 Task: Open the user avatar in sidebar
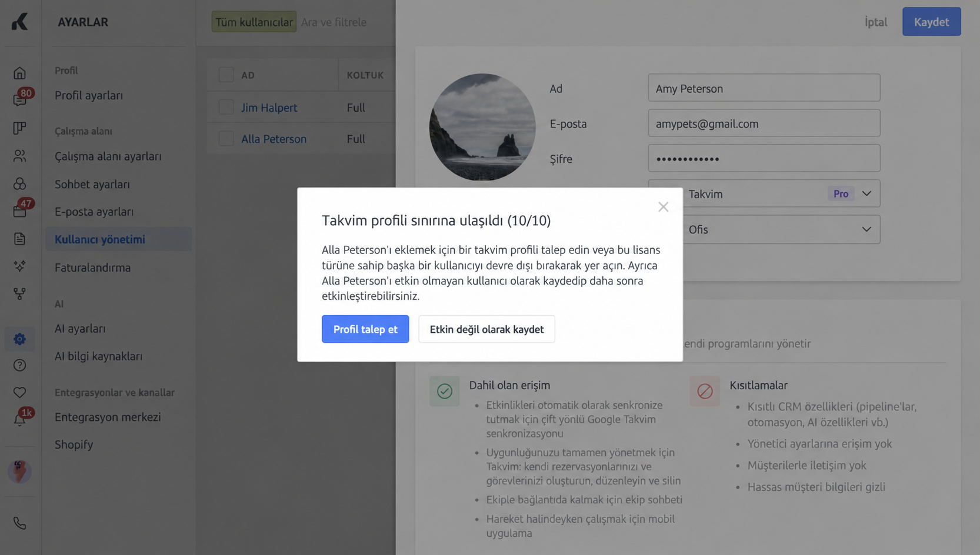coord(19,471)
